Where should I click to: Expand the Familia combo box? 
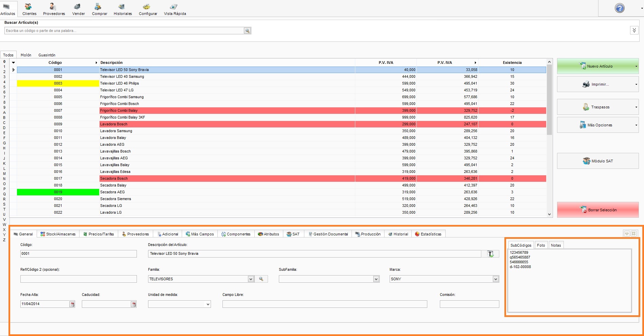point(251,279)
